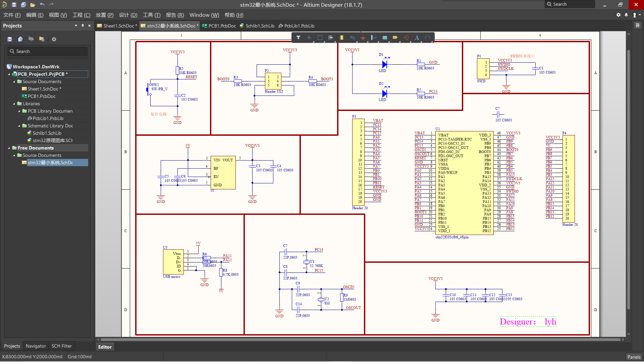Collapse the Free Documents node
This screenshot has height=362, width=644.
point(9,148)
